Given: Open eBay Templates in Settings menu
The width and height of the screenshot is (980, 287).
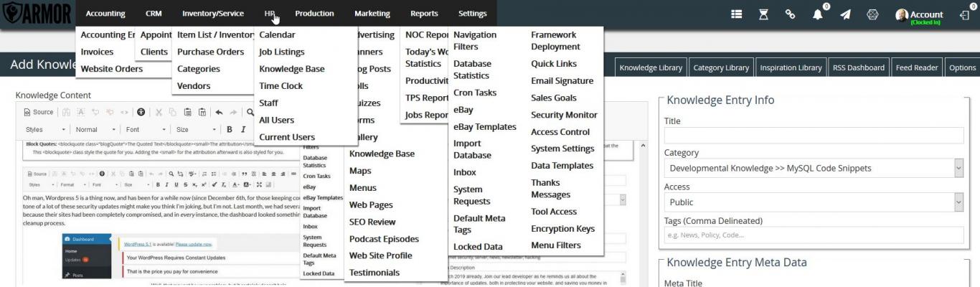Looking at the screenshot, I should (485, 127).
